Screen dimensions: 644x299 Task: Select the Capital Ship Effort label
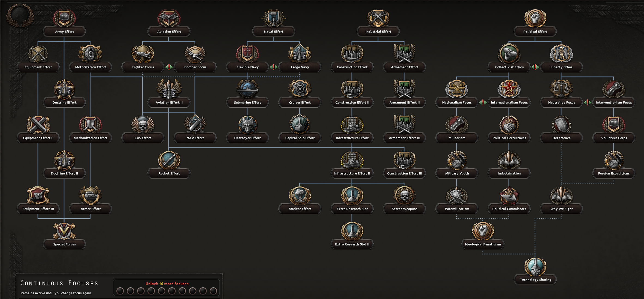click(300, 138)
